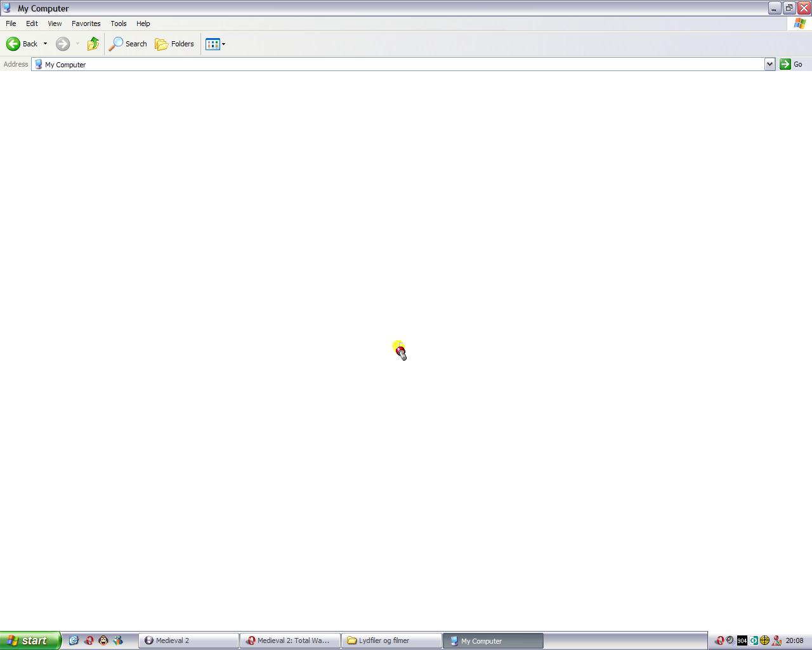Switch to Lydfiler og filmer taskbar button
The image size is (812, 650).
click(391, 640)
